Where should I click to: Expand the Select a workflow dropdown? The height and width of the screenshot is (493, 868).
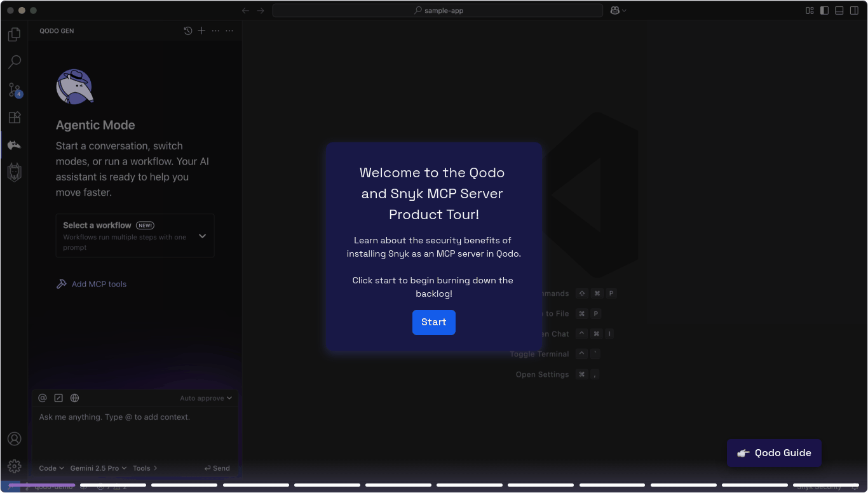[135, 236]
